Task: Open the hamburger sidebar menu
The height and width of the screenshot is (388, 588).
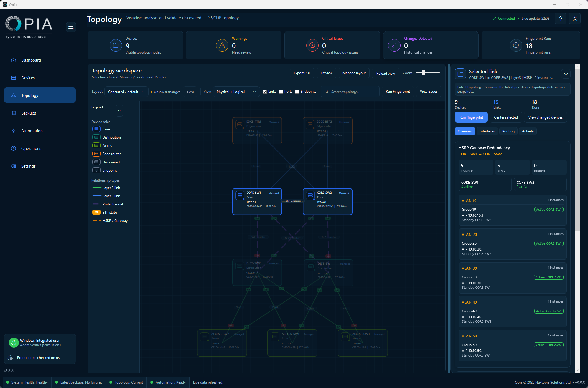Action: coord(71,27)
